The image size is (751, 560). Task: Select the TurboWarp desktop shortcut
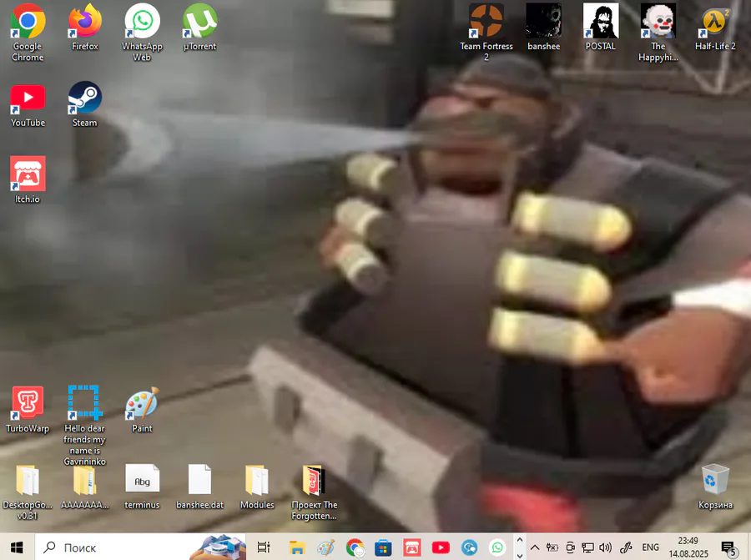(28, 410)
